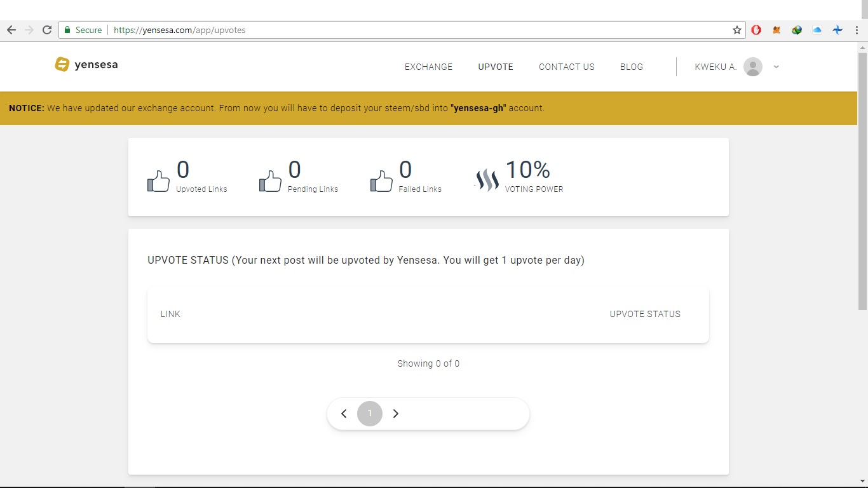Click the 'Upvoted Links' label
The width and height of the screenshot is (868, 488).
point(201,189)
